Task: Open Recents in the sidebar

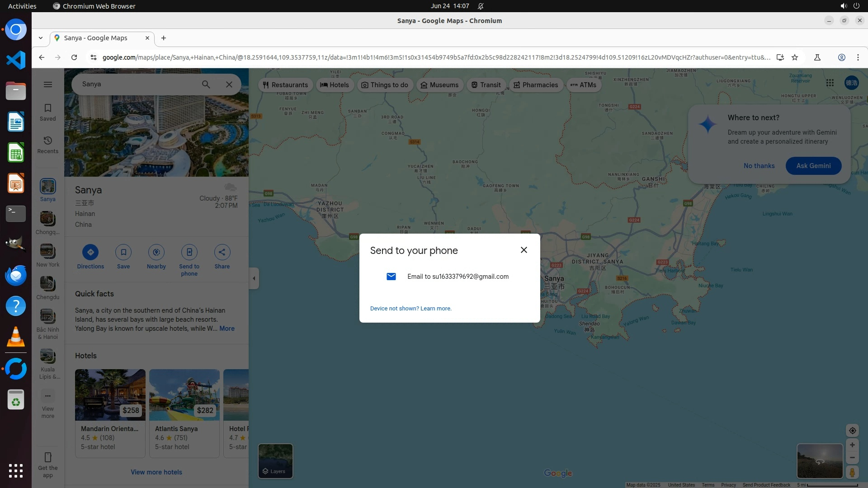Action: (48, 145)
